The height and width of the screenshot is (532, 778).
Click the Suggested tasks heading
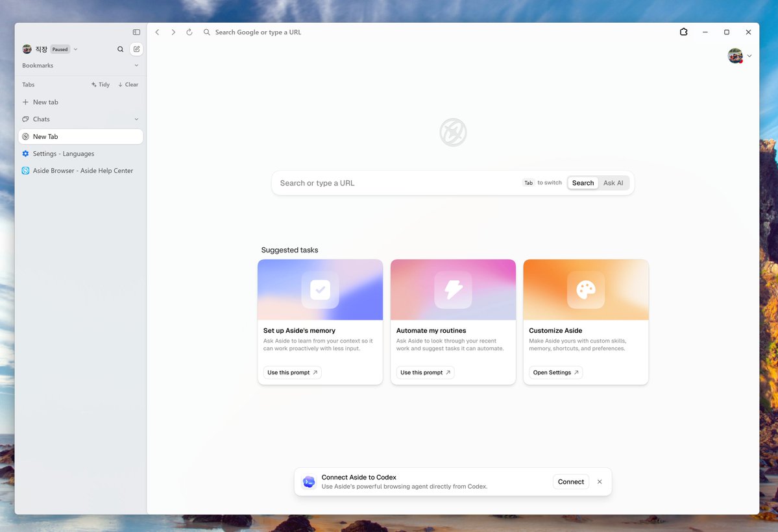coord(290,250)
